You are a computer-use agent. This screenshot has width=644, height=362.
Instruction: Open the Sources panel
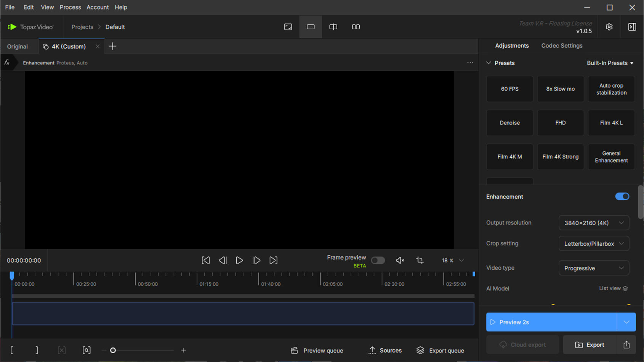click(385, 350)
